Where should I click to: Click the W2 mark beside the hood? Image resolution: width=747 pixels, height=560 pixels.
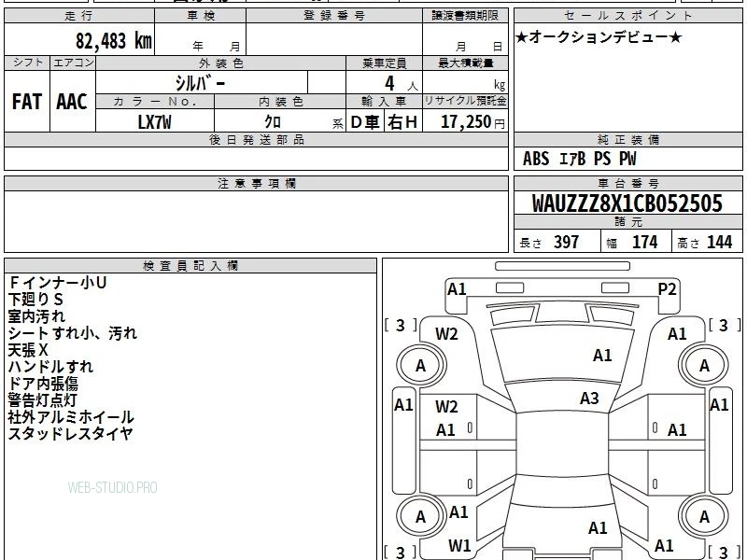coord(446,334)
